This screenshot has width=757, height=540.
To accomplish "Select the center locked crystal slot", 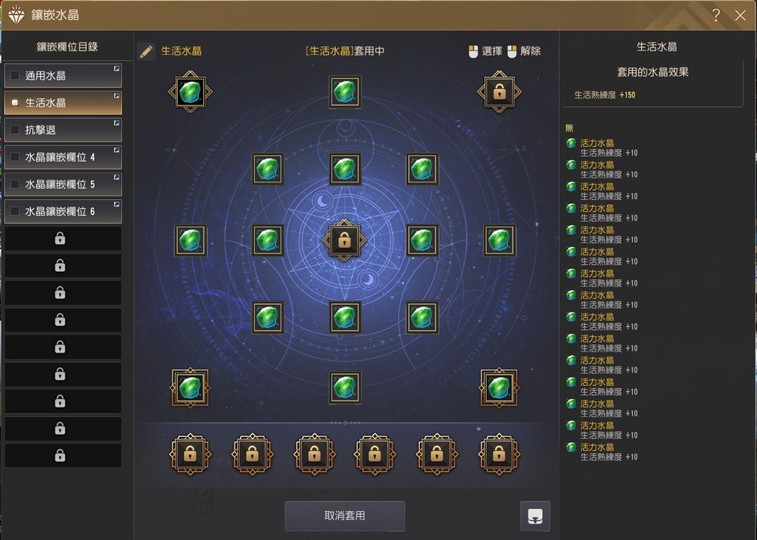I will click(x=344, y=240).
